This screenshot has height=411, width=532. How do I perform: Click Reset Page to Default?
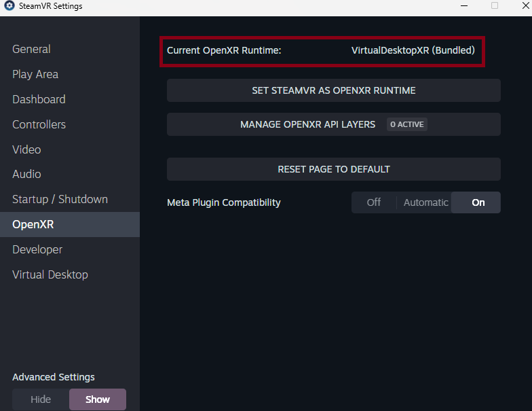pyautogui.click(x=333, y=169)
